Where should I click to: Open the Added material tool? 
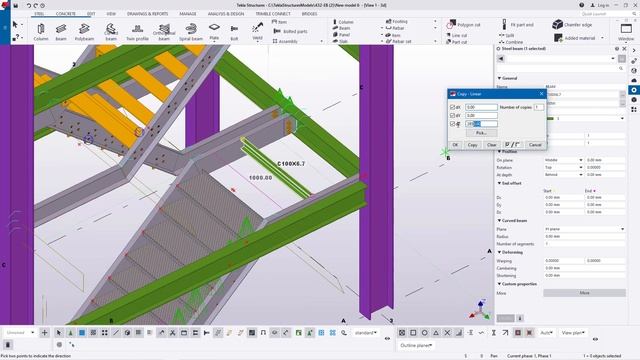pos(575,38)
